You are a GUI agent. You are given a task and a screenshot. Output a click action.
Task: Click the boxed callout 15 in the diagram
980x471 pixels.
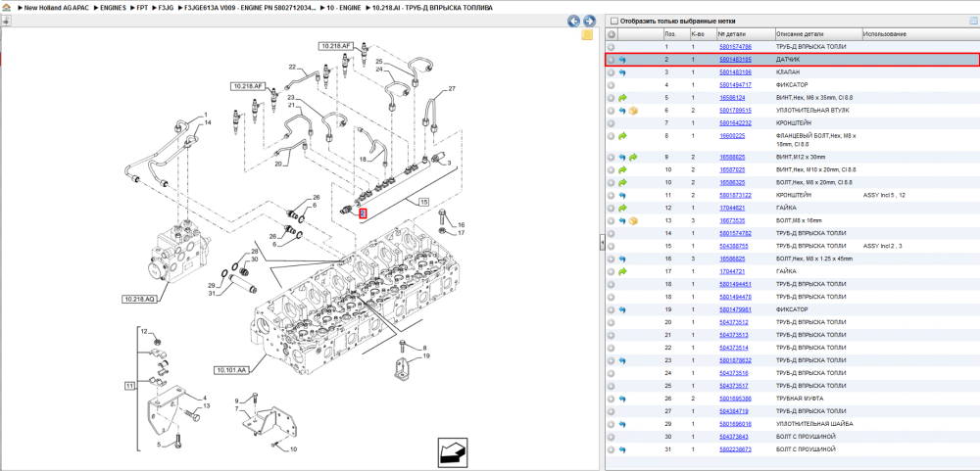pos(423,203)
